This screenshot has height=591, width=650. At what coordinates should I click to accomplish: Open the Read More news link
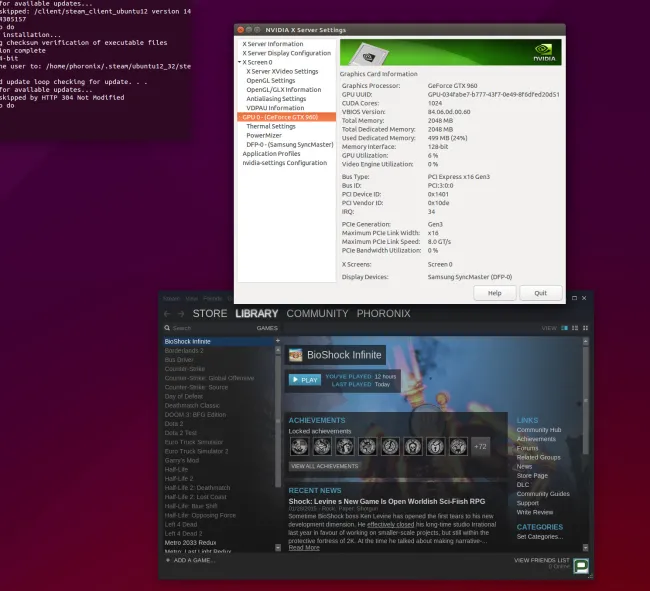click(x=304, y=547)
